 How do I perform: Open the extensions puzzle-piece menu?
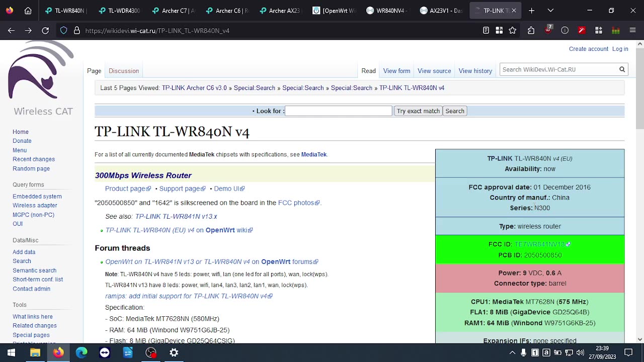tap(531, 31)
